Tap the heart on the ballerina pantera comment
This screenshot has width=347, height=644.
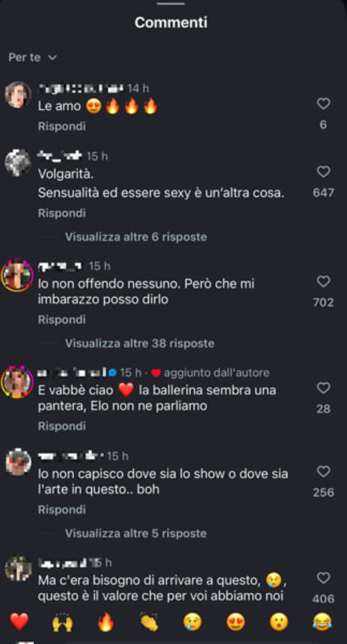323,388
